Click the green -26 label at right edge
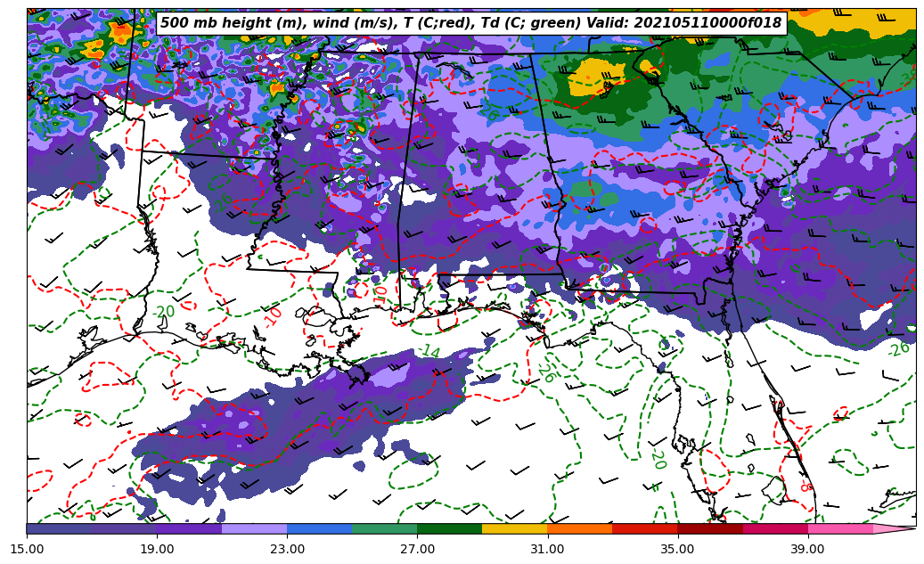The width and height of the screenshot is (924, 564). click(898, 348)
